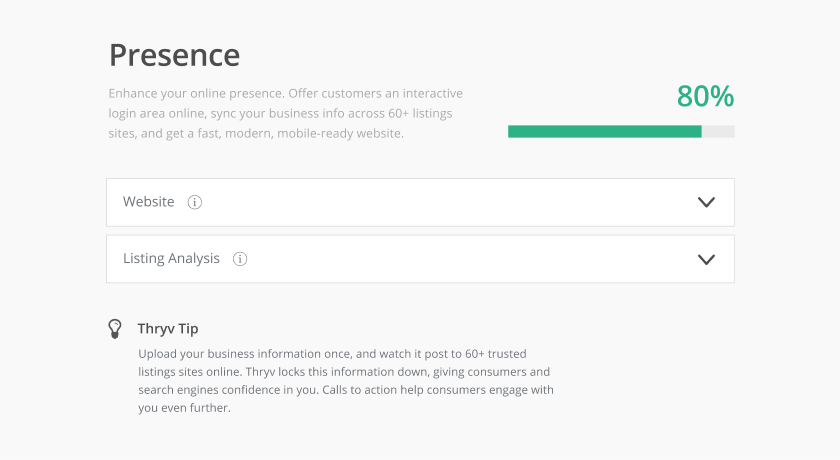This screenshot has height=460, width=840.
Task: Select the Listing Analysis label
Action: (x=171, y=259)
